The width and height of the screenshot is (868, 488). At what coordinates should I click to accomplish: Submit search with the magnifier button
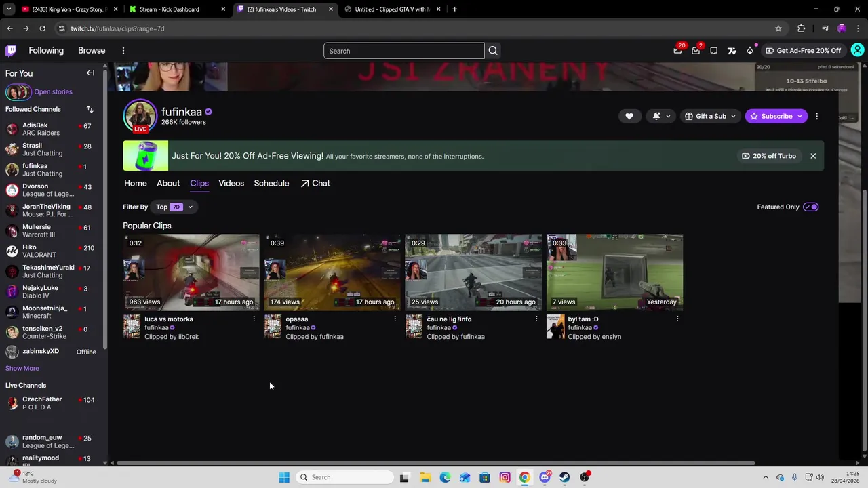point(493,51)
